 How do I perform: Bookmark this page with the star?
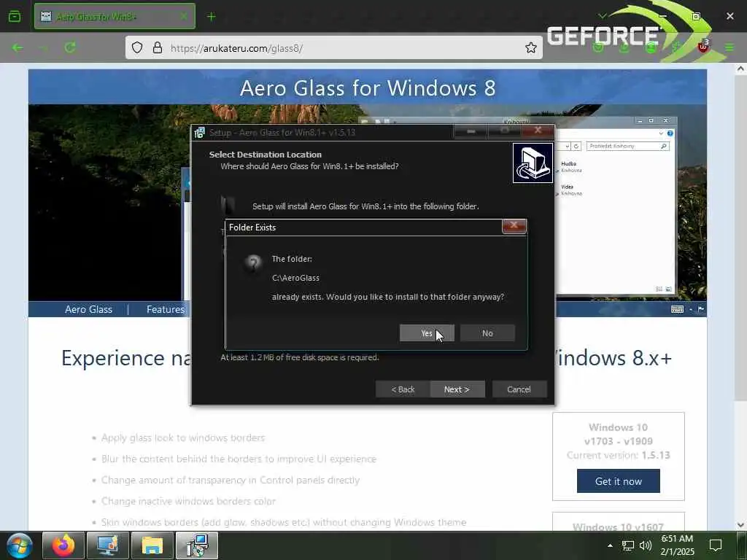point(531,47)
